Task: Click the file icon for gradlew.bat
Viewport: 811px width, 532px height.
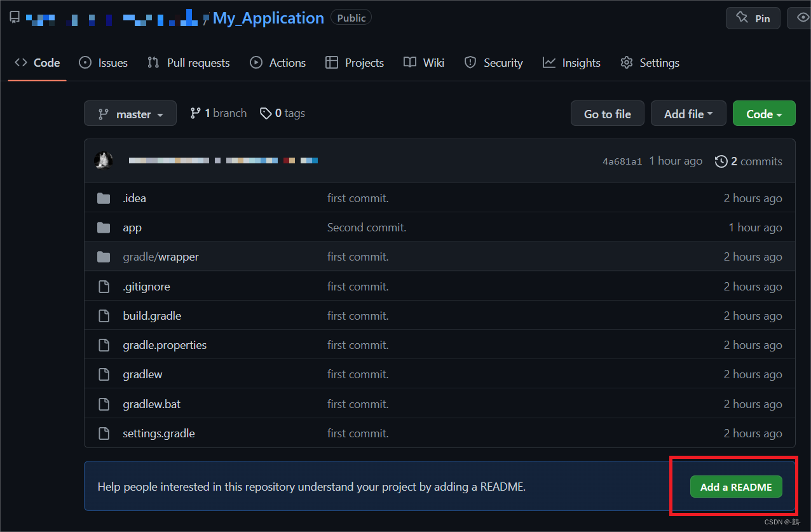Action: tap(104, 404)
